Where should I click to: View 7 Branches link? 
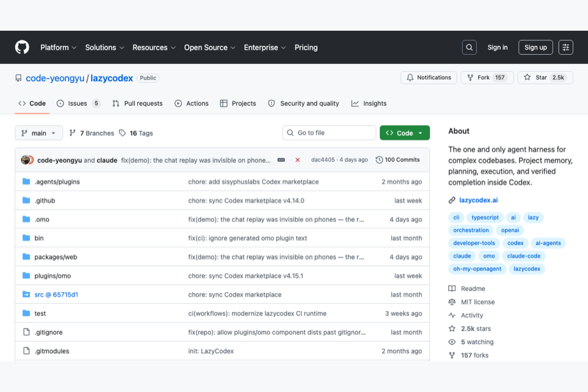coord(92,133)
